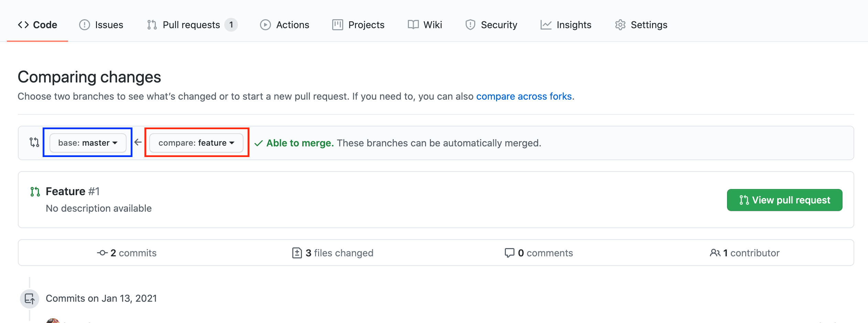Click the contributor people icon

coord(715,253)
